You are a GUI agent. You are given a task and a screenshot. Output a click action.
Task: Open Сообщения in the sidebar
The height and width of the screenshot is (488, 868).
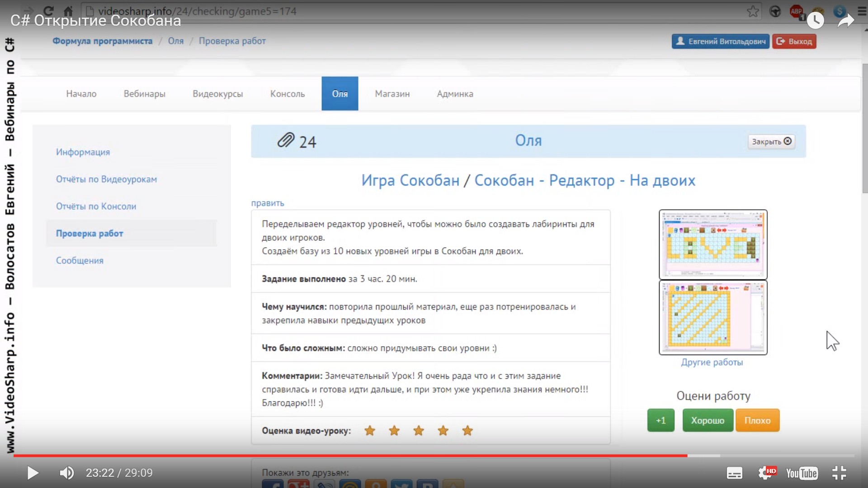tap(80, 261)
